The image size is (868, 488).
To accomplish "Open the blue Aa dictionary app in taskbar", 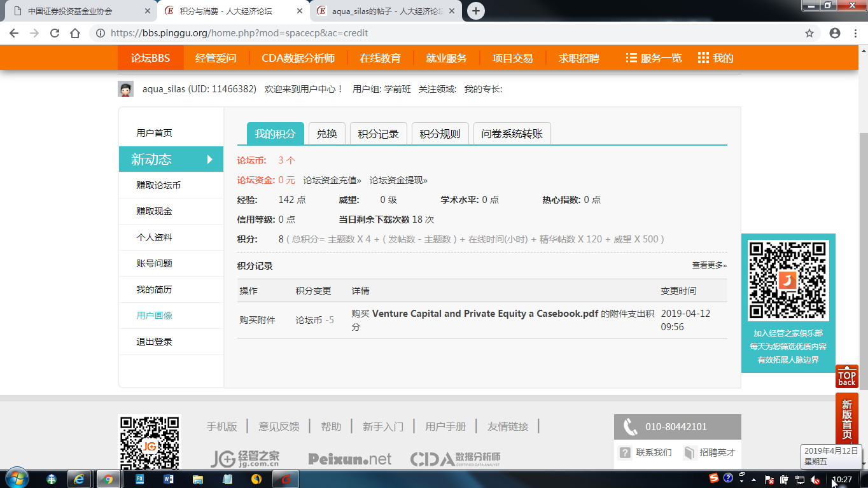I will click(x=139, y=478).
